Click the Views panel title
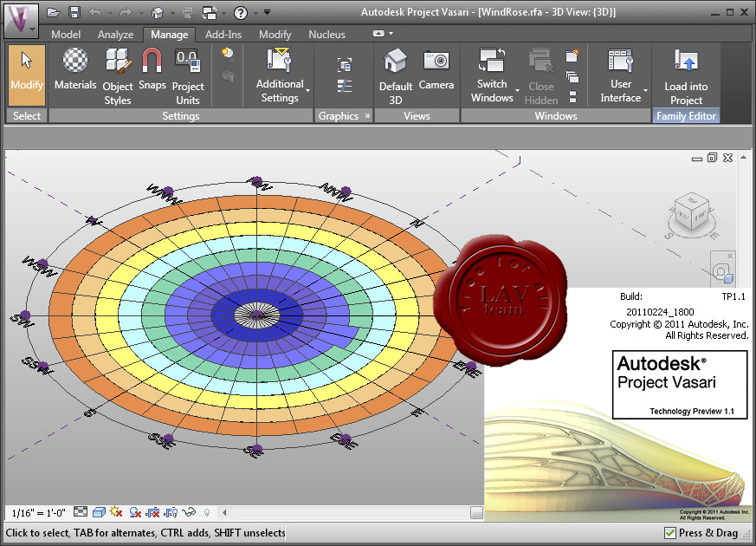 coord(417,116)
